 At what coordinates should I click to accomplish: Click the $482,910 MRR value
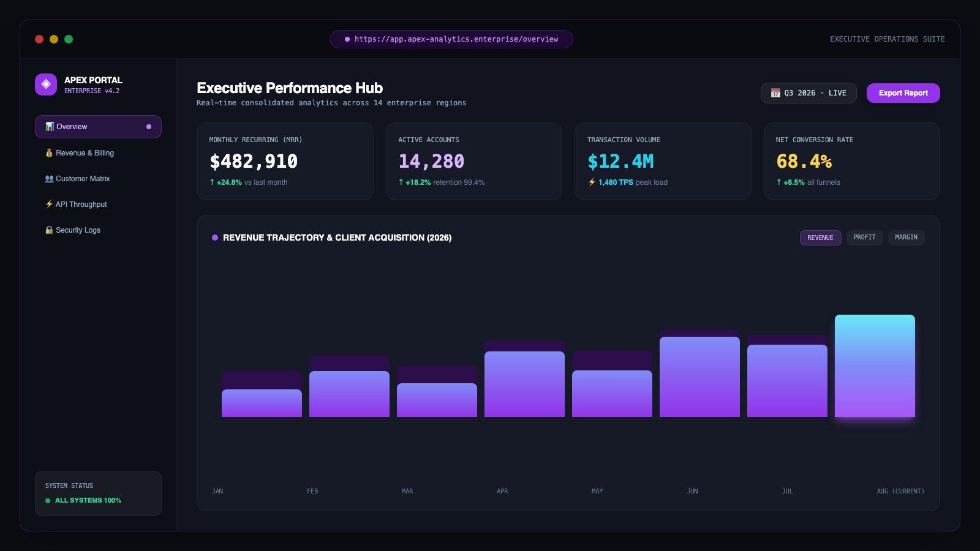pos(254,162)
